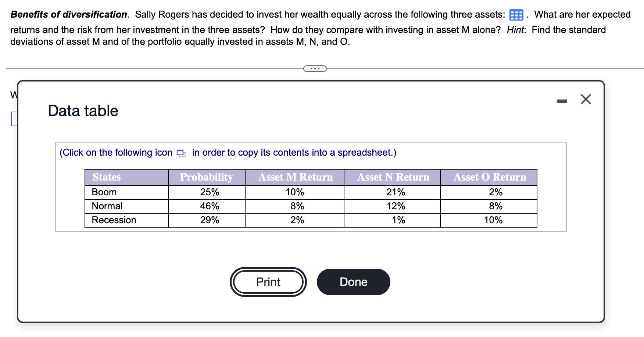The height and width of the screenshot is (337, 644).
Task: Select the 'Probability' column header
Action: [206, 177]
